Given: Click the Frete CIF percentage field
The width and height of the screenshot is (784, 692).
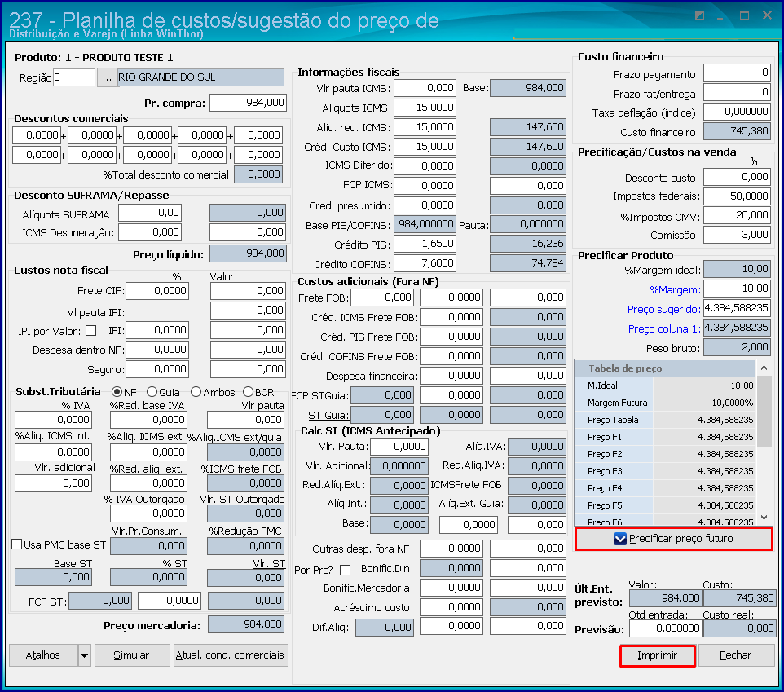Looking at the screenshot, I should tap(157, 291).
